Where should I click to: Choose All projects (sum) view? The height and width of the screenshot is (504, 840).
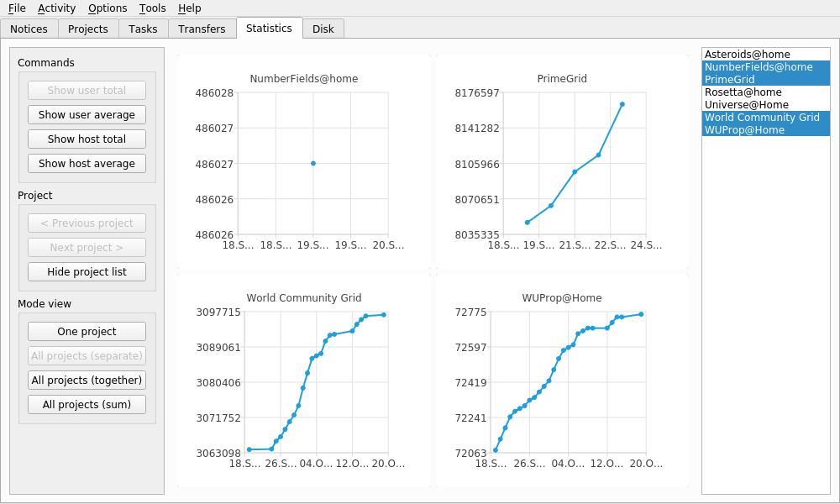pyautogui.click(x=87, y=405)
